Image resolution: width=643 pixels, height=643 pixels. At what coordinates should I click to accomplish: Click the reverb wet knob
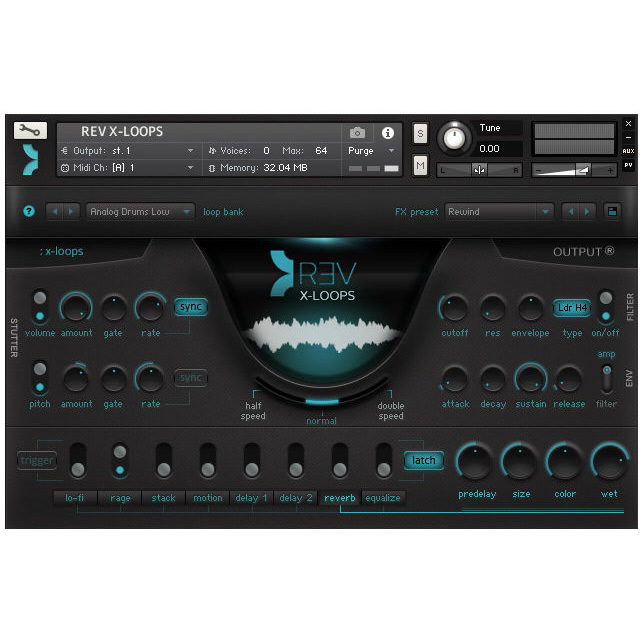(609, 461)
